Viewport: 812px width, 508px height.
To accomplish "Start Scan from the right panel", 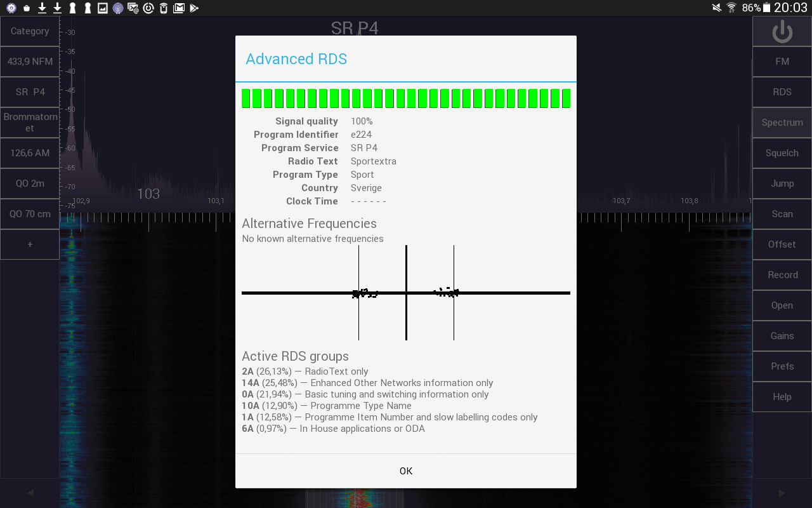I will tap(782, 214).
